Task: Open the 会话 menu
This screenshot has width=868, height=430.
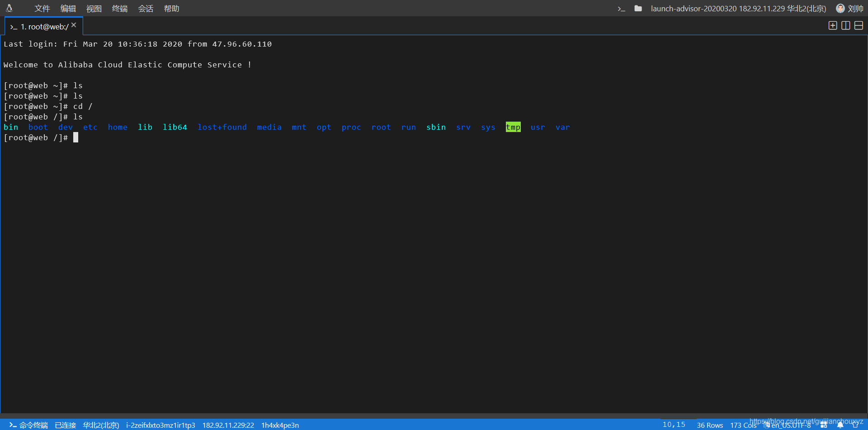Action: (146, 9)
